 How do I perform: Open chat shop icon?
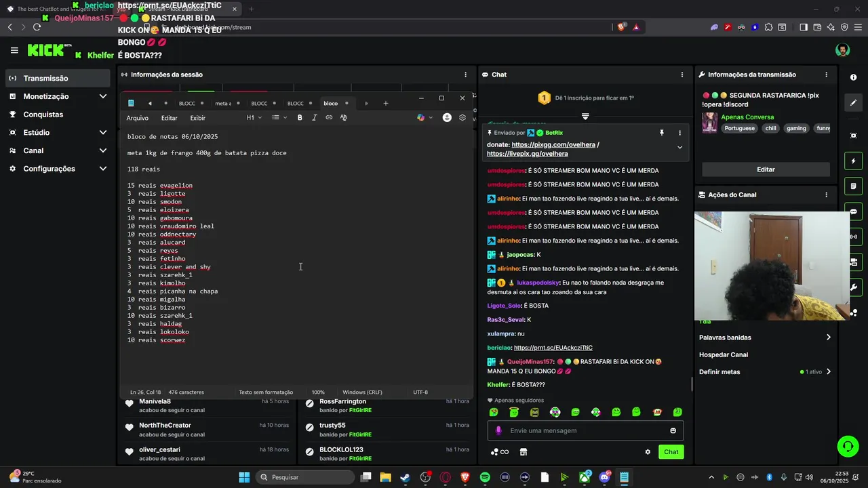[523, 452]
